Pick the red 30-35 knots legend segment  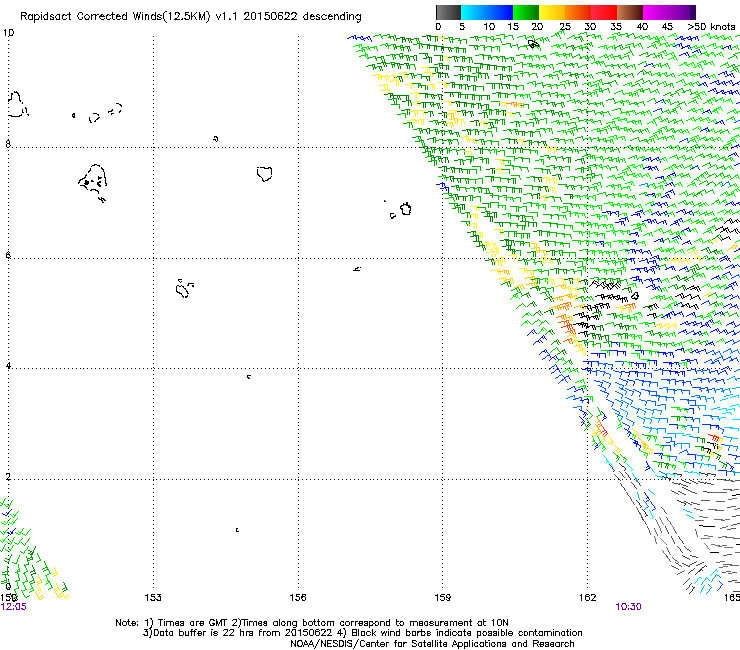[604, 12]
